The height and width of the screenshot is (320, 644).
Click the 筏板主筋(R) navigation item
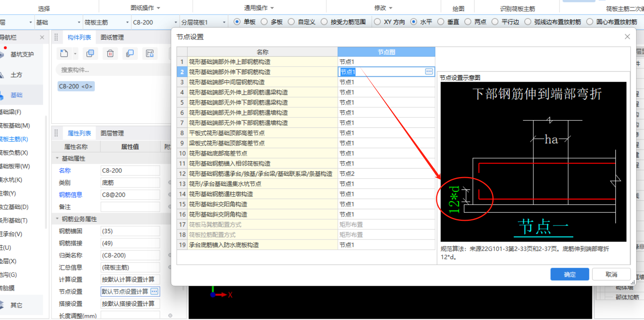[x=14, y=139]
